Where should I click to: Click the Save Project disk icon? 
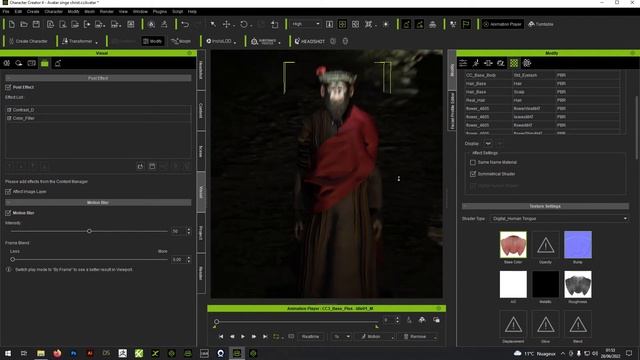36,24
